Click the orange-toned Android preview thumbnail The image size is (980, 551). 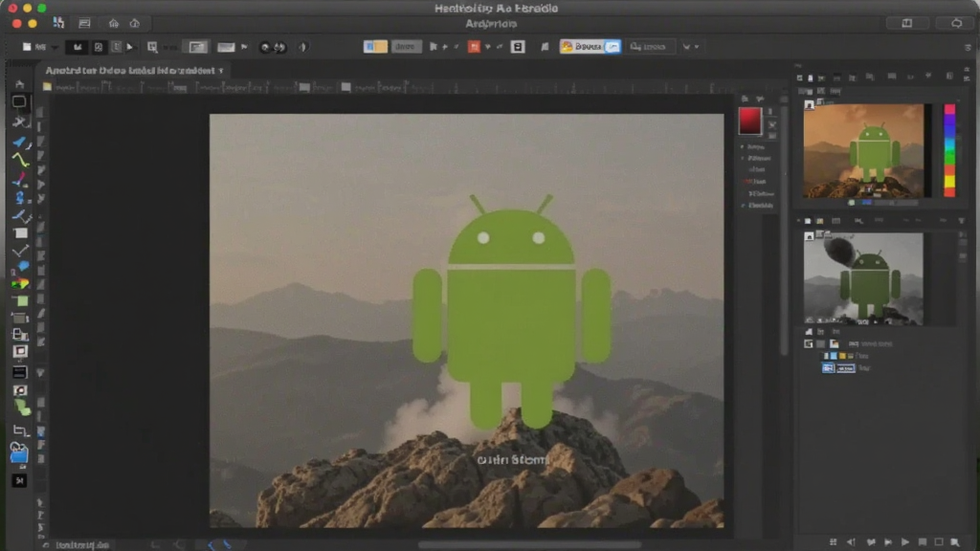tap(863, 150)
